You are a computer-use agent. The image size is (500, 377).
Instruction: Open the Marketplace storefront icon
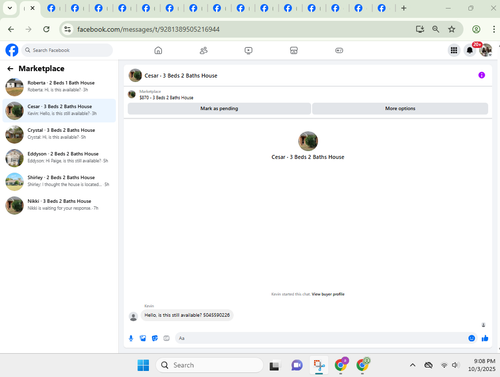coord(294,51)
